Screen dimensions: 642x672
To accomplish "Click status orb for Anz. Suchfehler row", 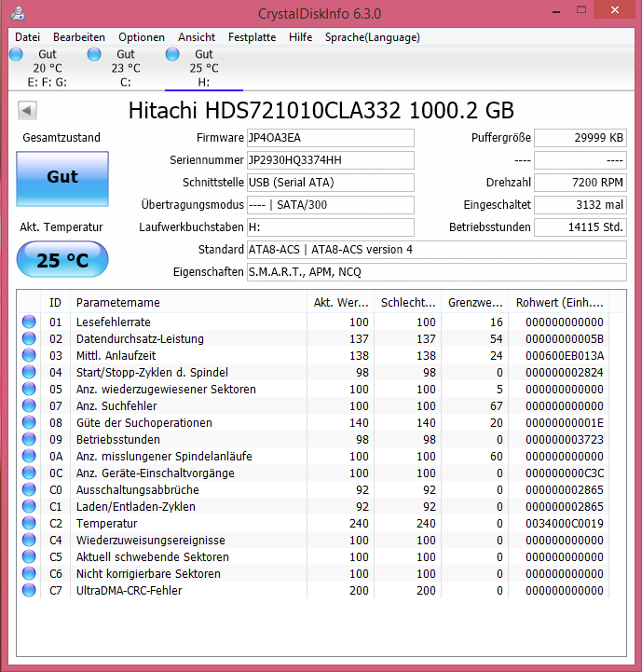I will 29,405.
